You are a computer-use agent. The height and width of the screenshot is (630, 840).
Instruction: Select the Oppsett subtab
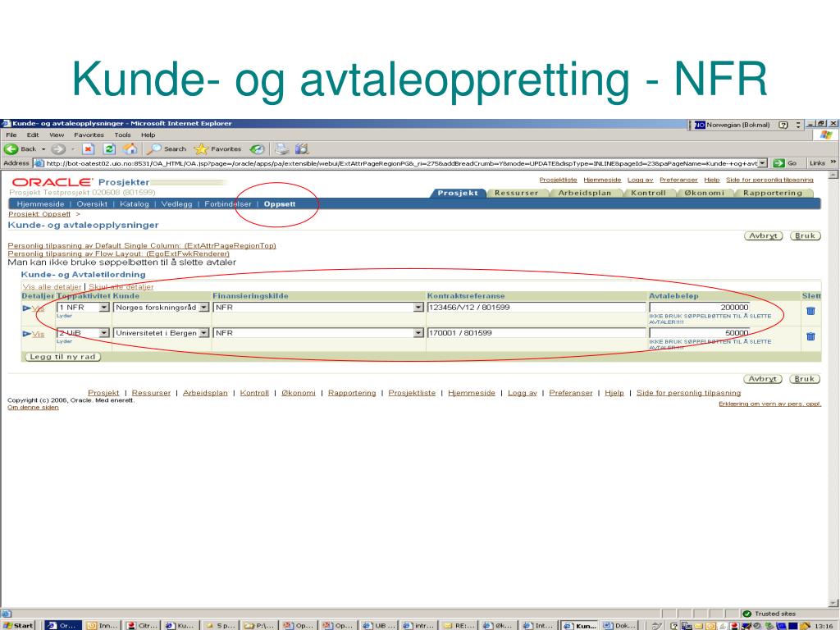coord(280,204)
